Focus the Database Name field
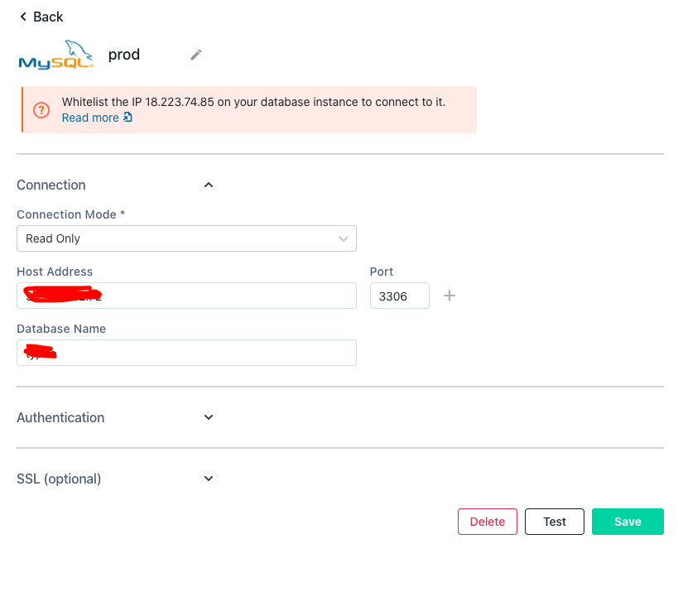 click(186, 353)
